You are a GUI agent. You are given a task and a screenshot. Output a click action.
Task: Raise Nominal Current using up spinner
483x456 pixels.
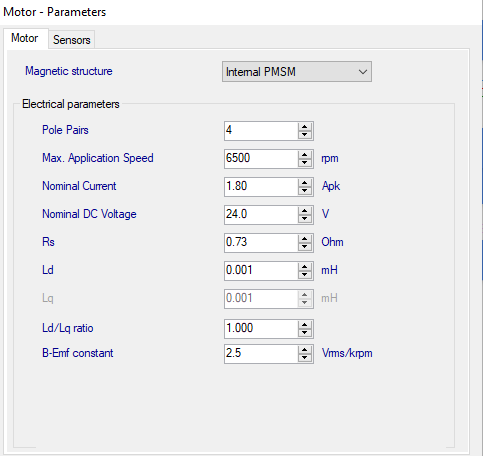(305, 183)
